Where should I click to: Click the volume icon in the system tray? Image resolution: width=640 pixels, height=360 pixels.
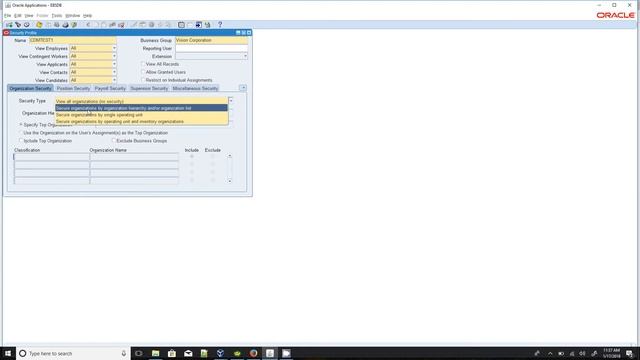click(582, 353)
